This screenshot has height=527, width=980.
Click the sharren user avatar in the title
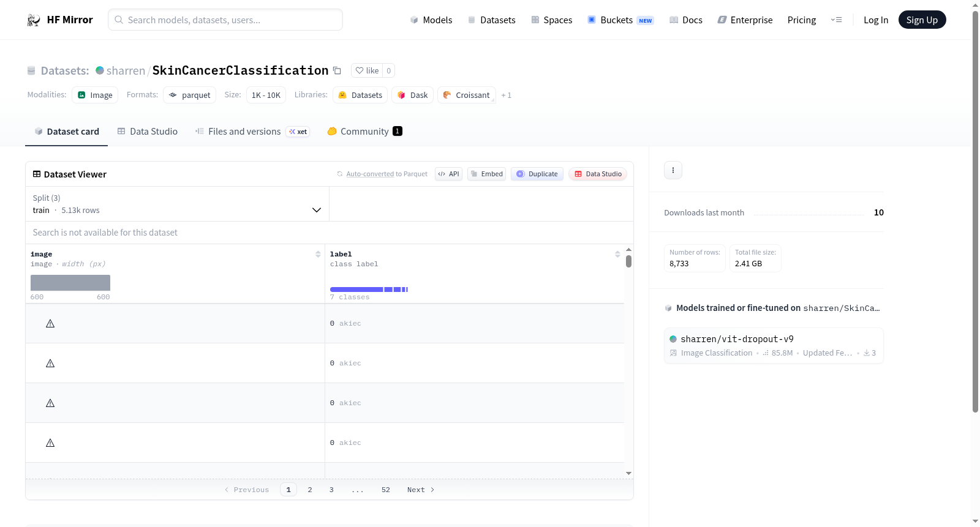point(100,70)
